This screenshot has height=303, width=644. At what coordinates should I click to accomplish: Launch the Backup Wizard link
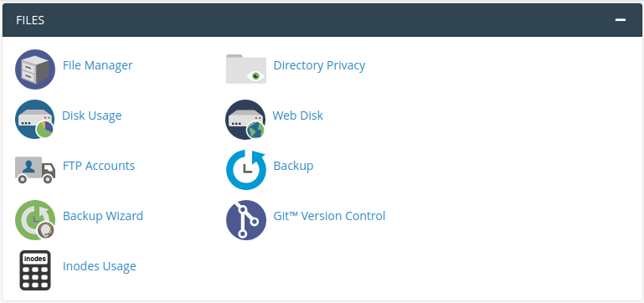coord(103,216)
